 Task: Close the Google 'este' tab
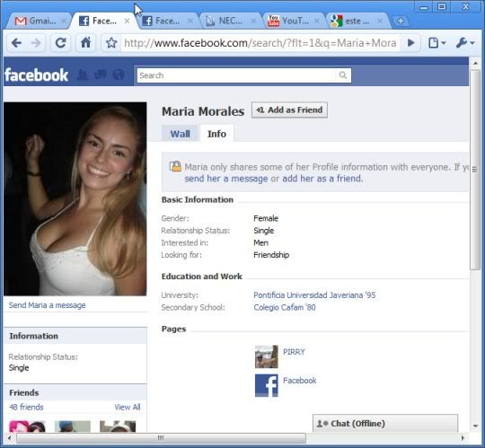click(x=380, y=21)
